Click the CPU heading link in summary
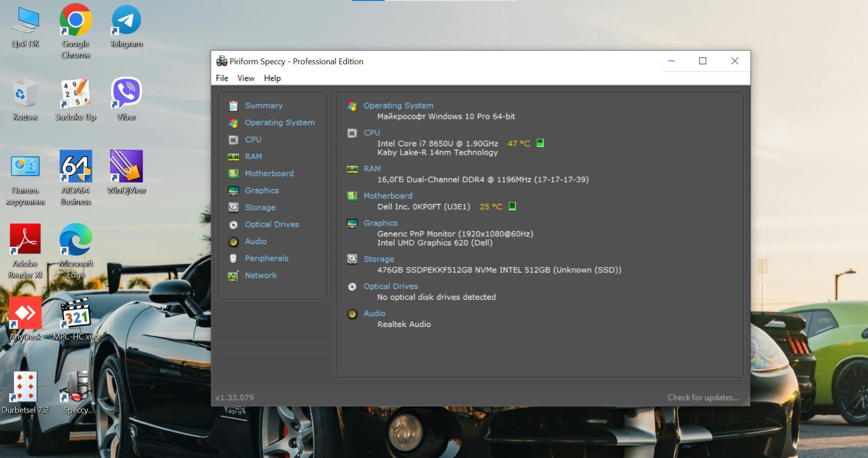The height and width of the screenshot is (458, 868). pyautogui.click(x=372, y=133)
